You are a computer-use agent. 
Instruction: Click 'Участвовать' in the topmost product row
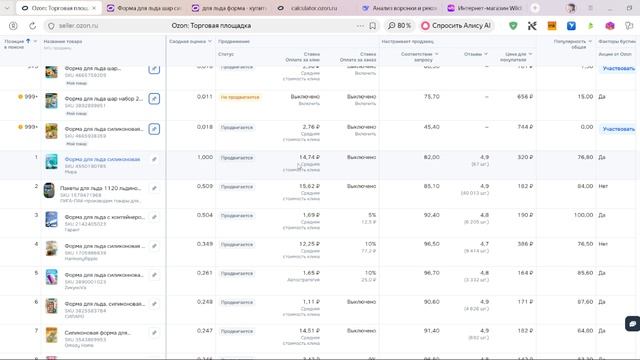click(618, 69)
